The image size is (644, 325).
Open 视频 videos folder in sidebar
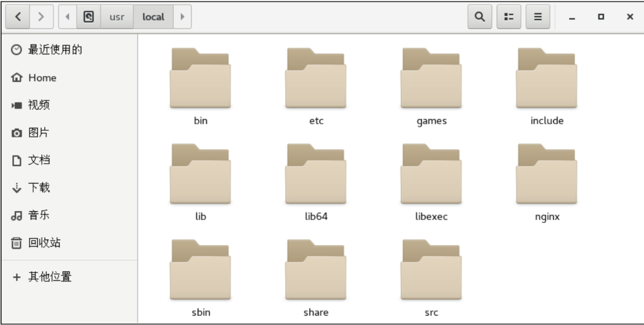70,105
